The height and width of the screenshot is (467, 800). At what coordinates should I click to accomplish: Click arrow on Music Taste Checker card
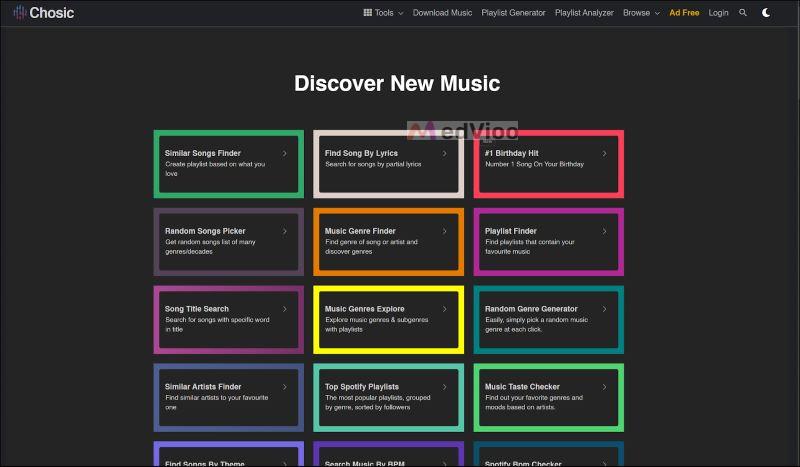click(x=605, y=387)
